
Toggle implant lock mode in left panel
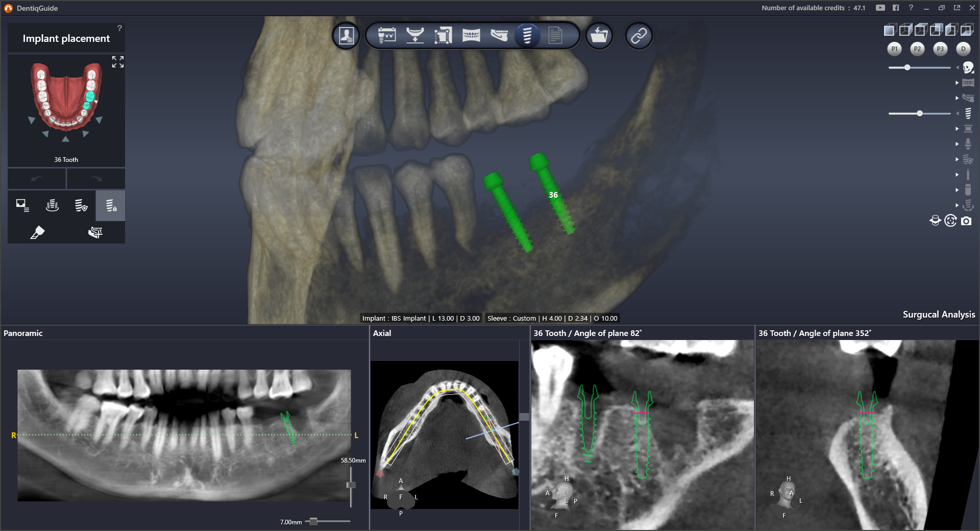[x=110, y=205]
